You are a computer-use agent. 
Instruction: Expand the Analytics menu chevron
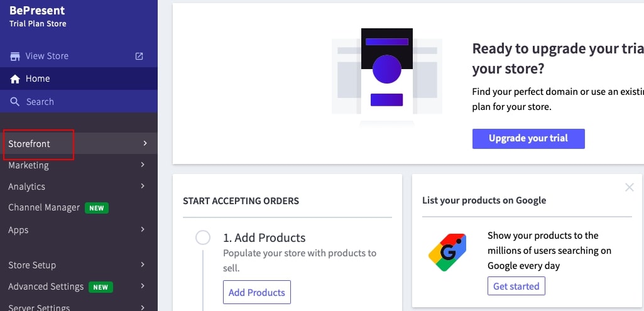tap(143, 187)
